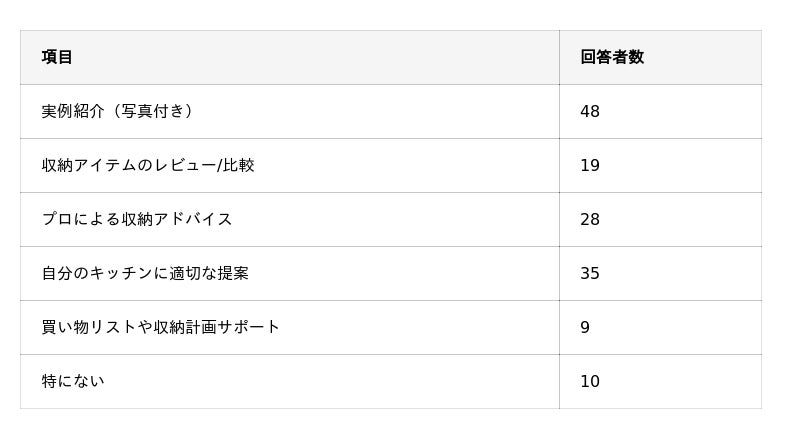
Task: Click the （写真付き） parenthetical text
Action: [x=149, y=111]
